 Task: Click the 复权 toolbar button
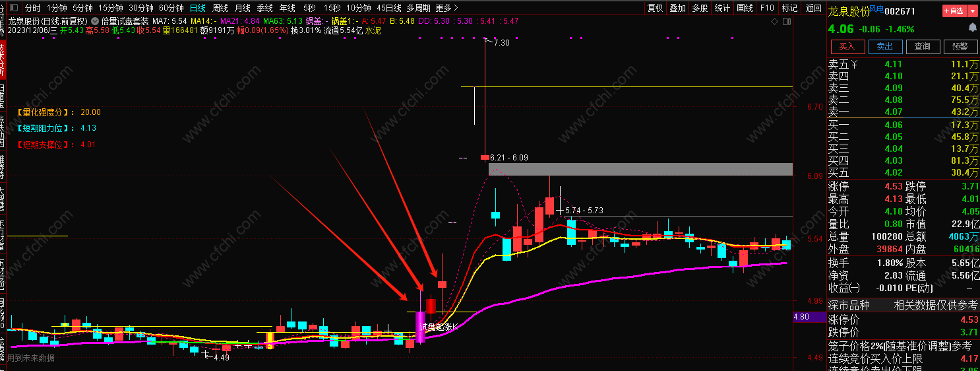pyautogui.click(x=655, y=8)
